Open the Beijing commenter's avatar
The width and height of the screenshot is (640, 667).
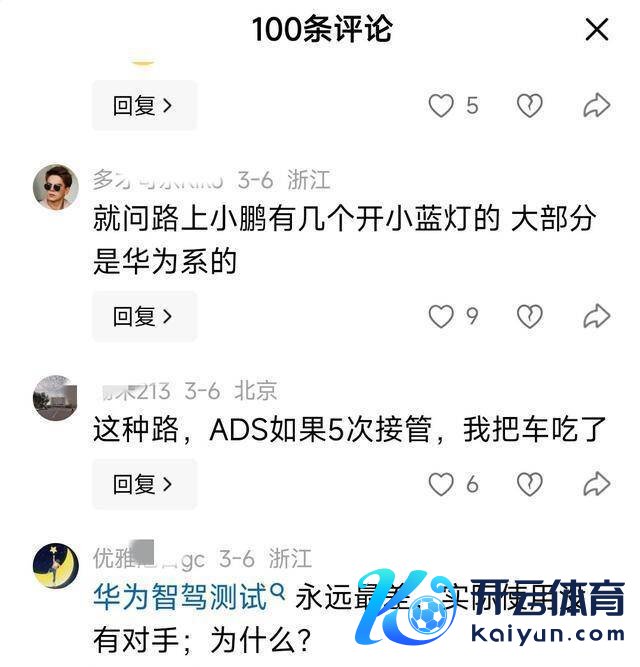(x=56, y=398)
